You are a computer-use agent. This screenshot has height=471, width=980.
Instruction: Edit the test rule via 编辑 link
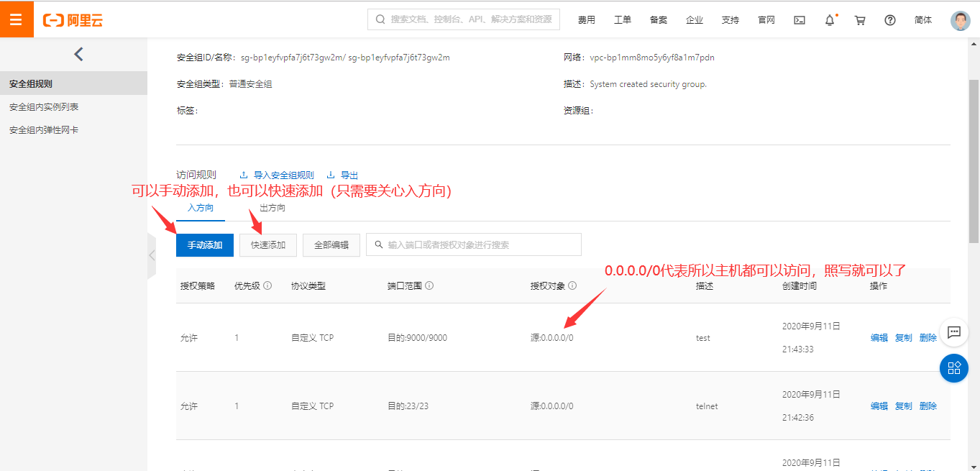879,337
